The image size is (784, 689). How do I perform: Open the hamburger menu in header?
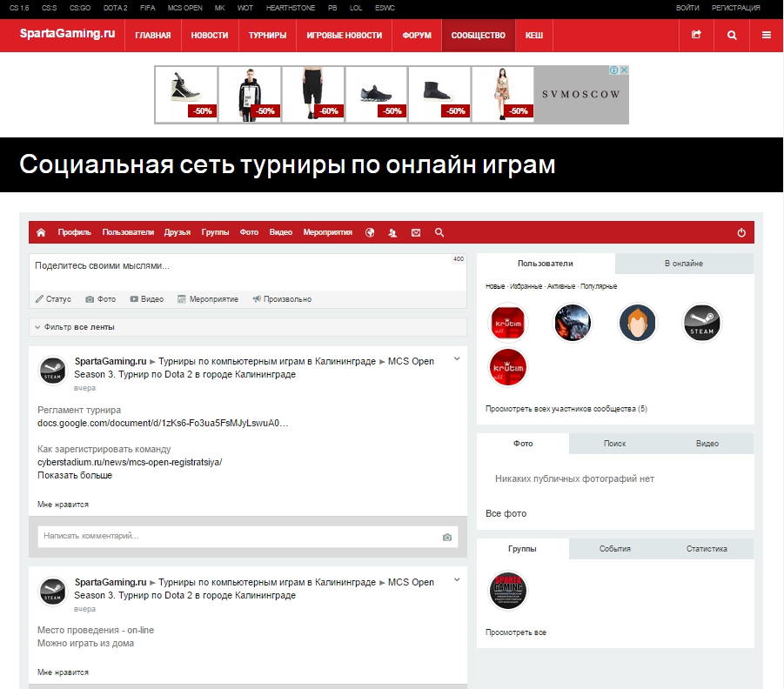[x=766, y=35]
